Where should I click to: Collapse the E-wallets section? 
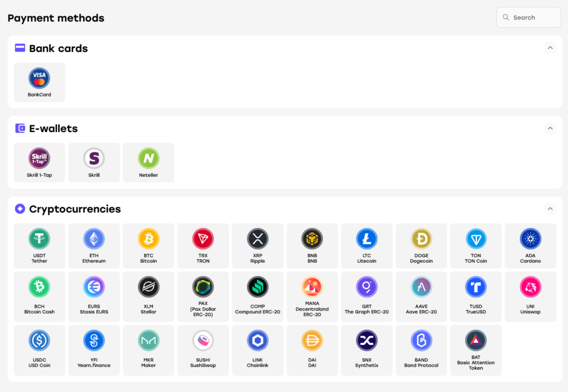coord(550,128)
